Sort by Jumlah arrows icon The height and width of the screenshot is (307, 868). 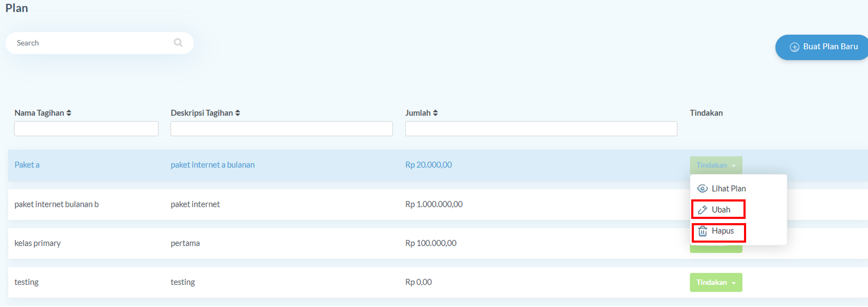[x=435, y=113]
